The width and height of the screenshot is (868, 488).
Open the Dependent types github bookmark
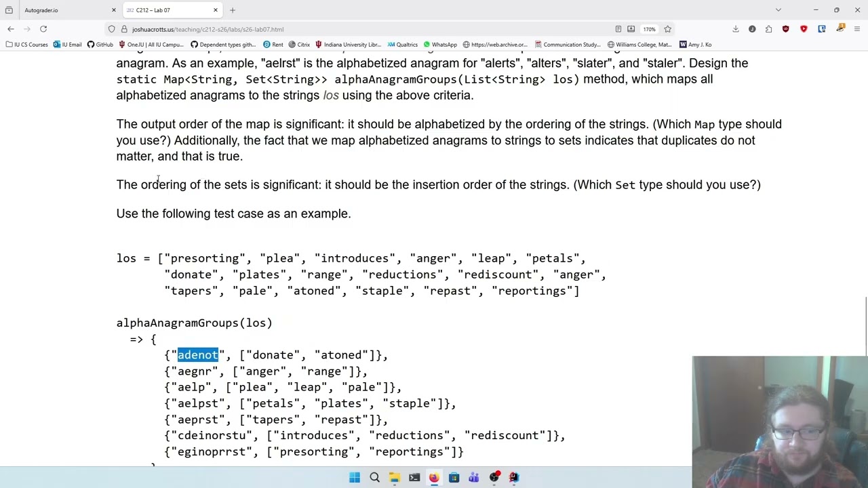click(222, 45)
